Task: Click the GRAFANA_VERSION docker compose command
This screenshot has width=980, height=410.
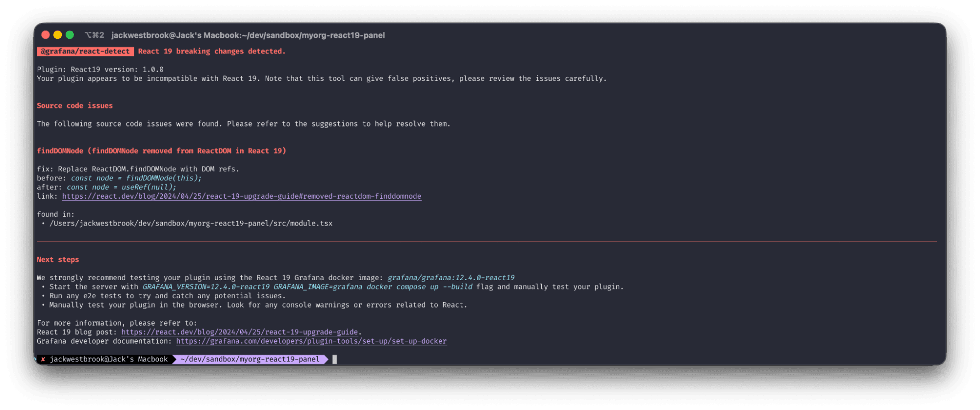Action: [308, 287]
